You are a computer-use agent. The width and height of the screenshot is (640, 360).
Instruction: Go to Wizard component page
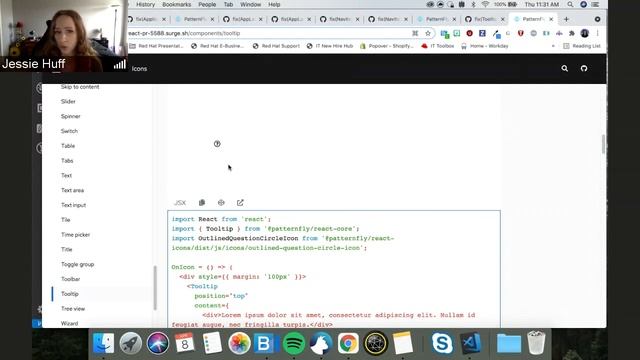(69, 323)
